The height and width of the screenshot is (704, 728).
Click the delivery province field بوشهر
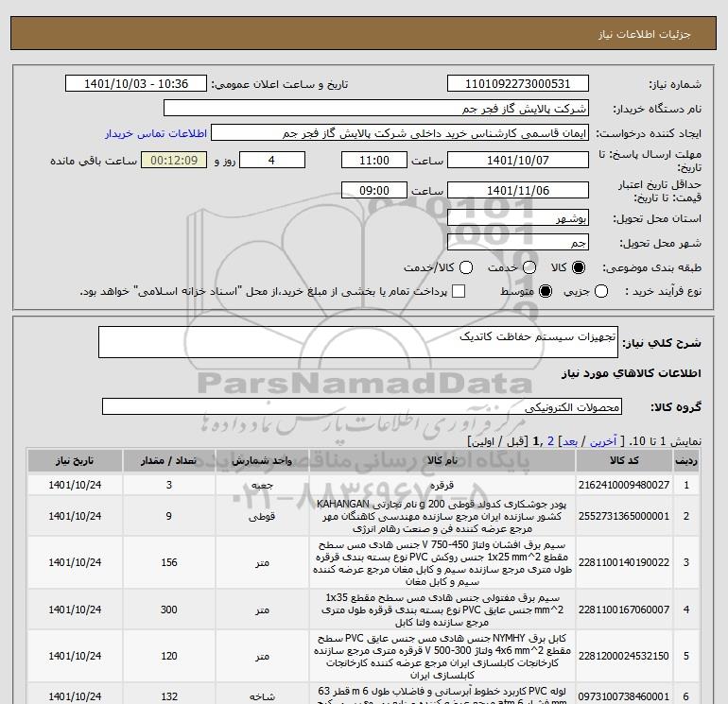pos(518,217)
